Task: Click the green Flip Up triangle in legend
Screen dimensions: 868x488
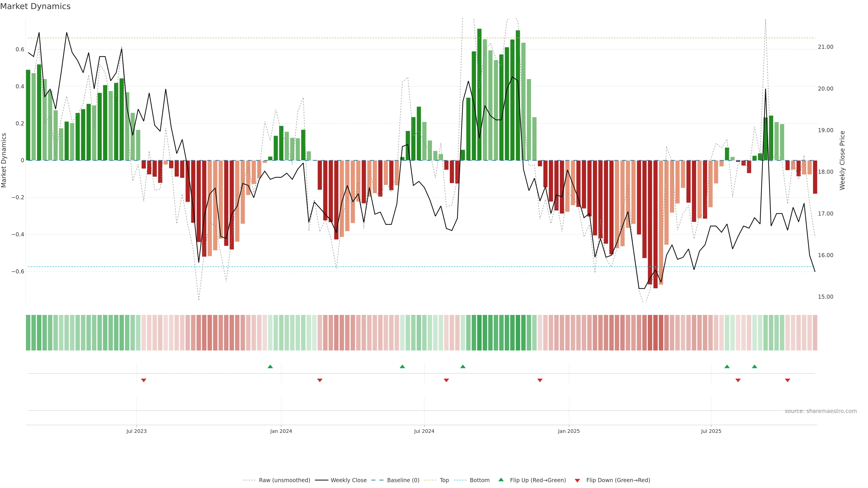Action: 501,480
